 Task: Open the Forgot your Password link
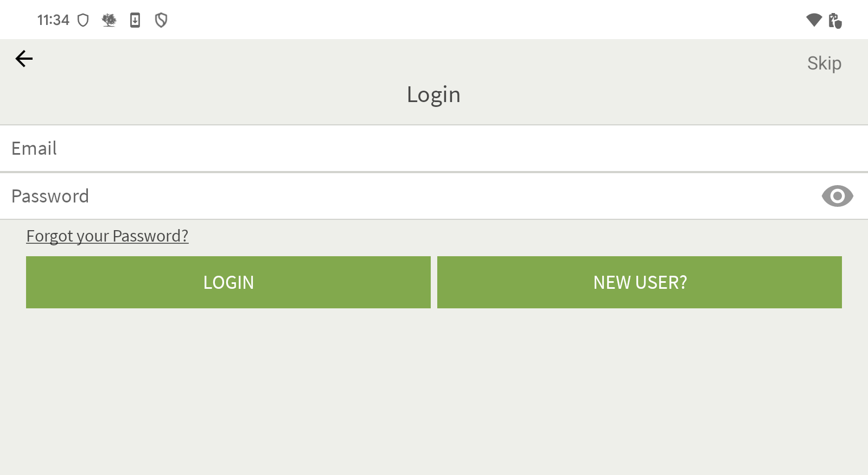(107, 236)
